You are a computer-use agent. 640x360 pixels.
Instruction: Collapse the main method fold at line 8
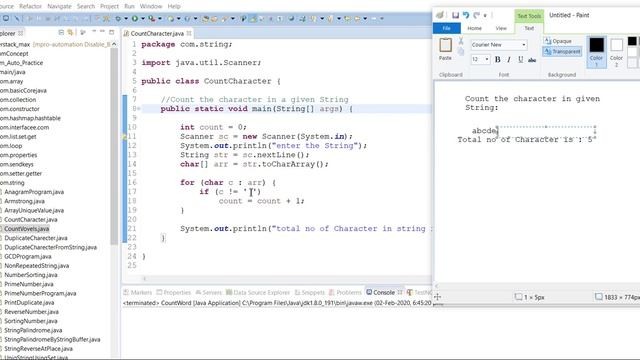pyautogui.click(x=138, y=109)
